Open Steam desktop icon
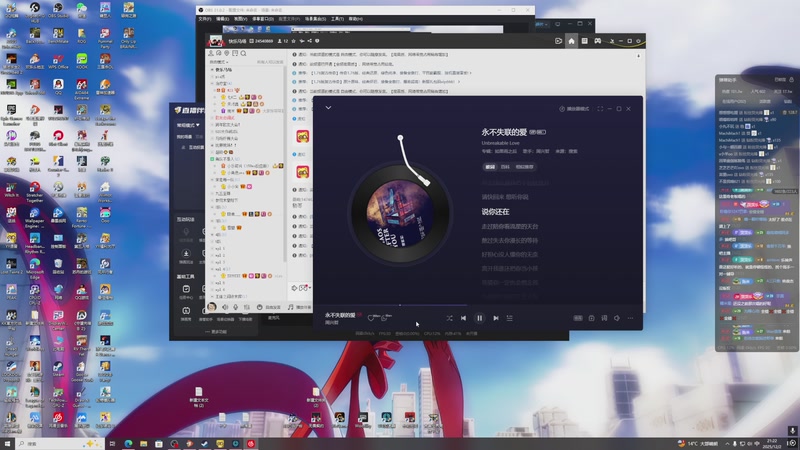The height and width of the screenshot is (450, 800). [x=58, y=368]
